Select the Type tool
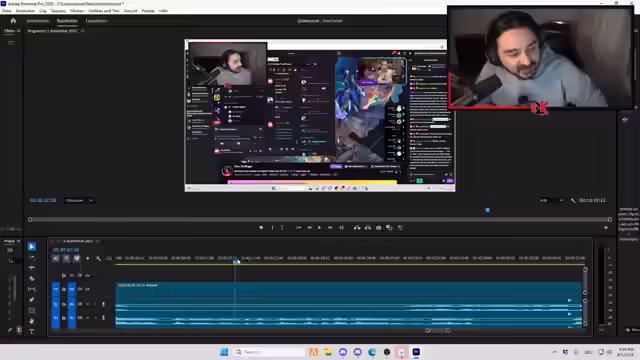This screenshot has width=640, height=360. pos(32,331)
